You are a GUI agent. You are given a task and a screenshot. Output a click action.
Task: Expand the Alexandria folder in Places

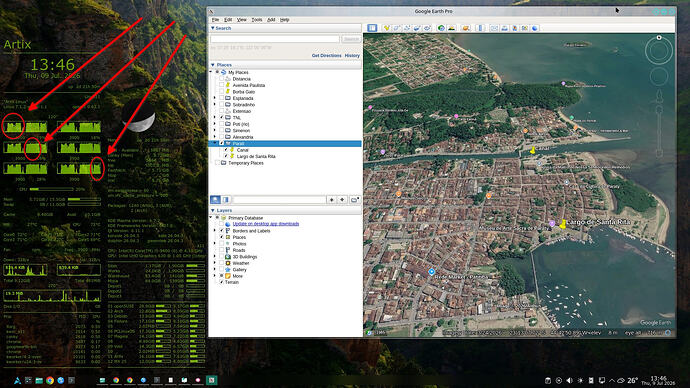coord(215,137)
